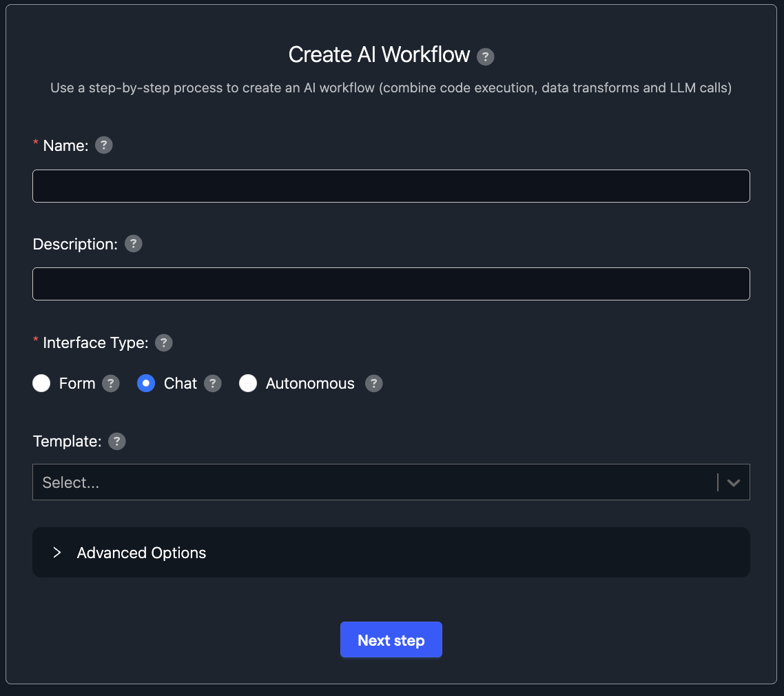Image resolution: width=784 pixels, height=696 pixels.
Task: Click the help icon next to Template
Action: point(117,441)
